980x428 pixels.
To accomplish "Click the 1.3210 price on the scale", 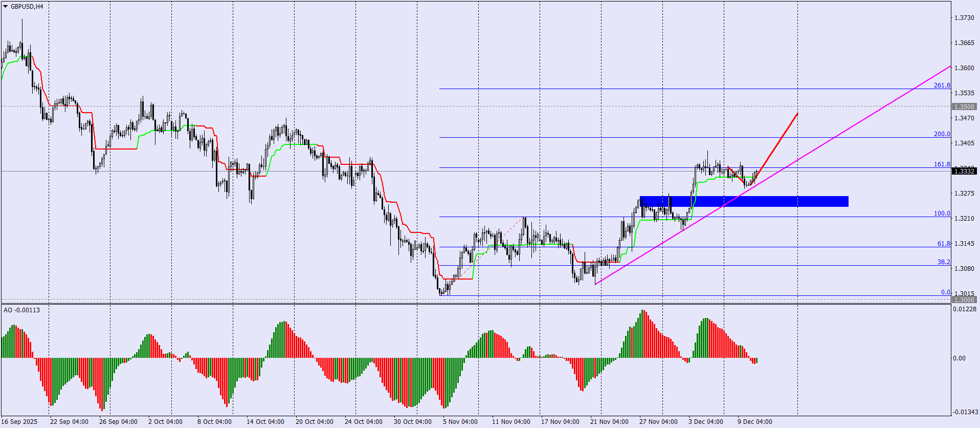I will (964, 219).
